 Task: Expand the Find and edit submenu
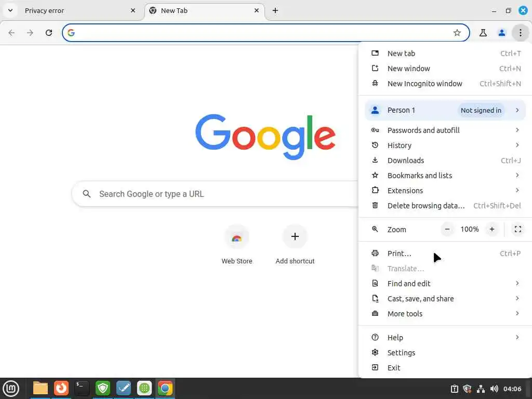[445, 283]
